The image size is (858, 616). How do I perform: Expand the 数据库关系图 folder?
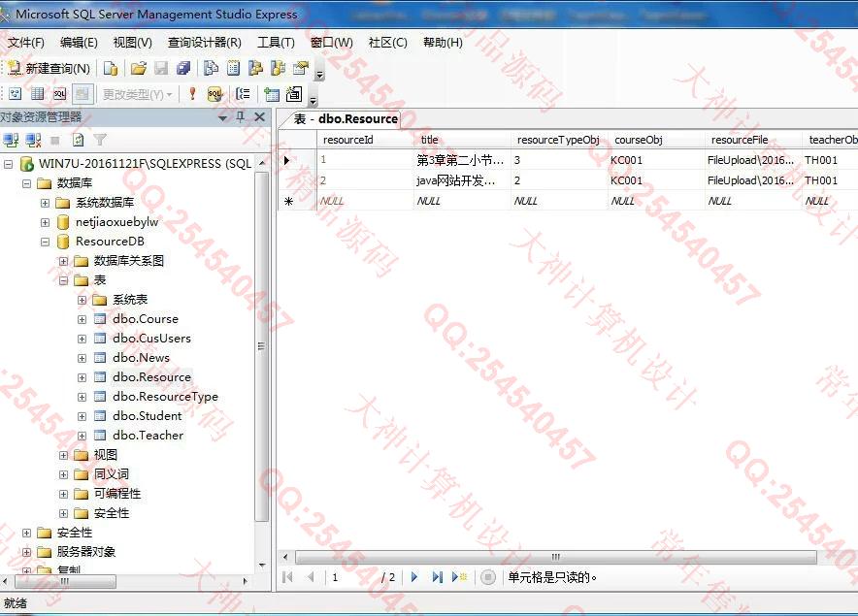point(63,261)
